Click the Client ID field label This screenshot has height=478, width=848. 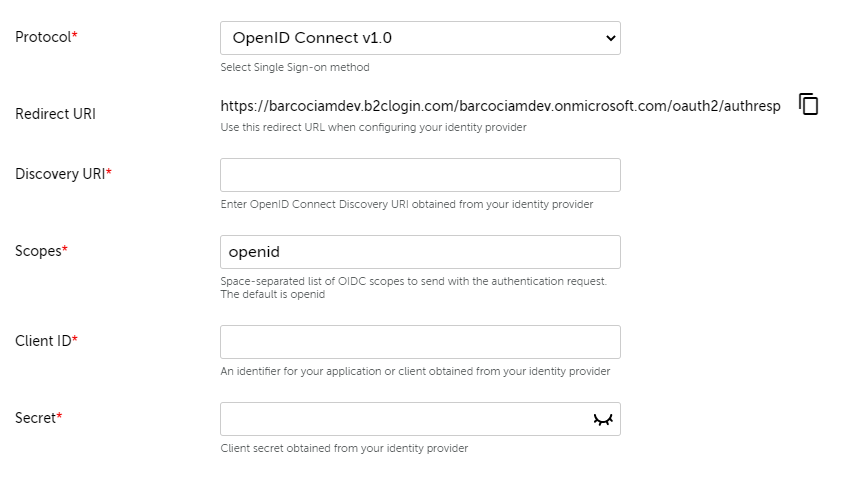click(x=46, y=341)
